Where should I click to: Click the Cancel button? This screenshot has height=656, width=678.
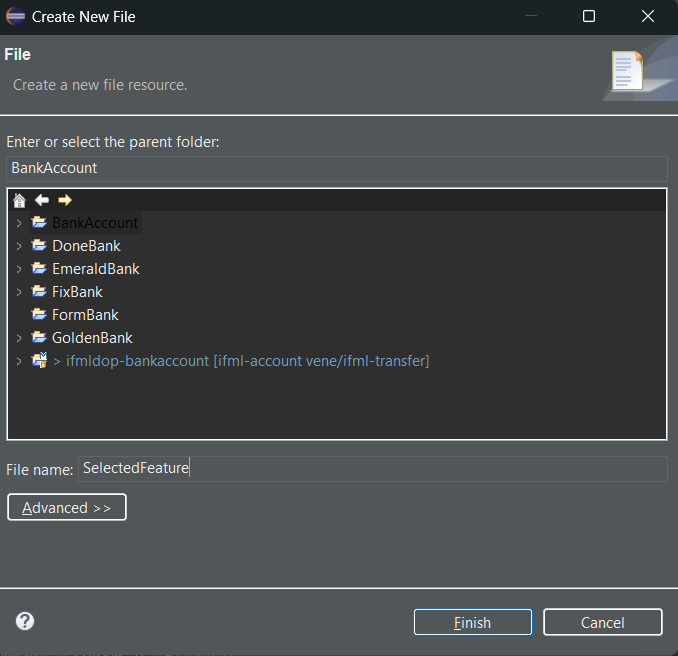click(603, 622)
